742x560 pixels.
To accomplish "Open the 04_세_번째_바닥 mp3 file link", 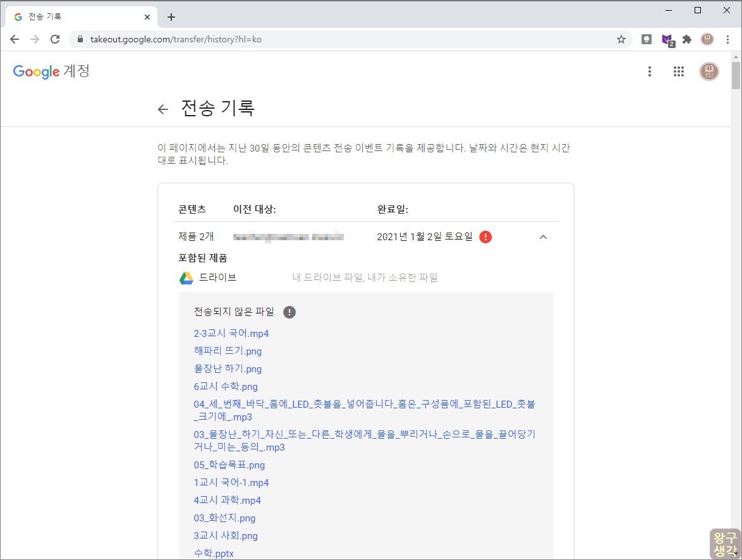I will 365,410.
